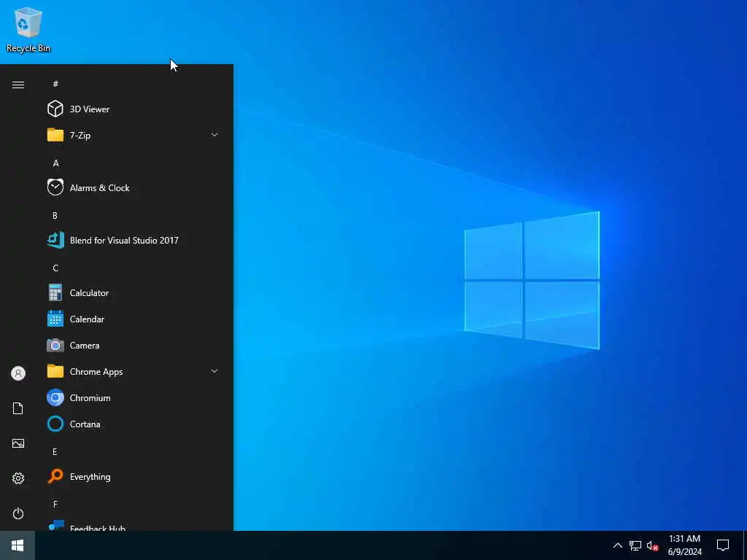Viewport: 747px width, 560px height.
Task: Open the Recycle Bin desktop icon
Action: coord(28,30)
